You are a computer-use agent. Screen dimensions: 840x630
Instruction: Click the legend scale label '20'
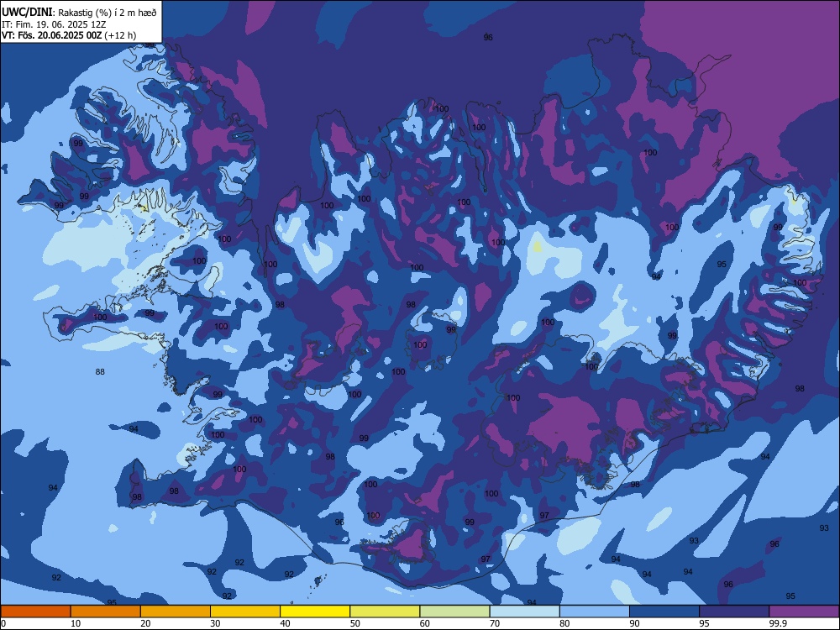click(x=145, y=623)
